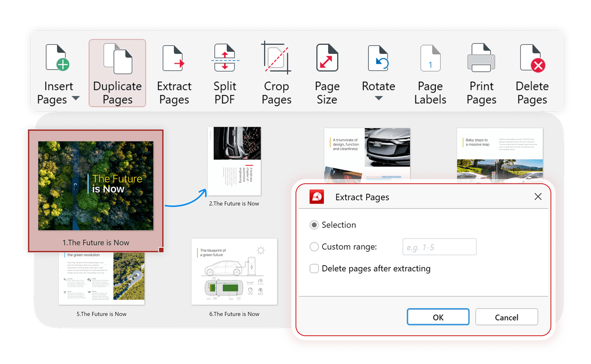591x364 pixels.
Task: Select page 6 electric car thumbnail
Action: [234, 272]
